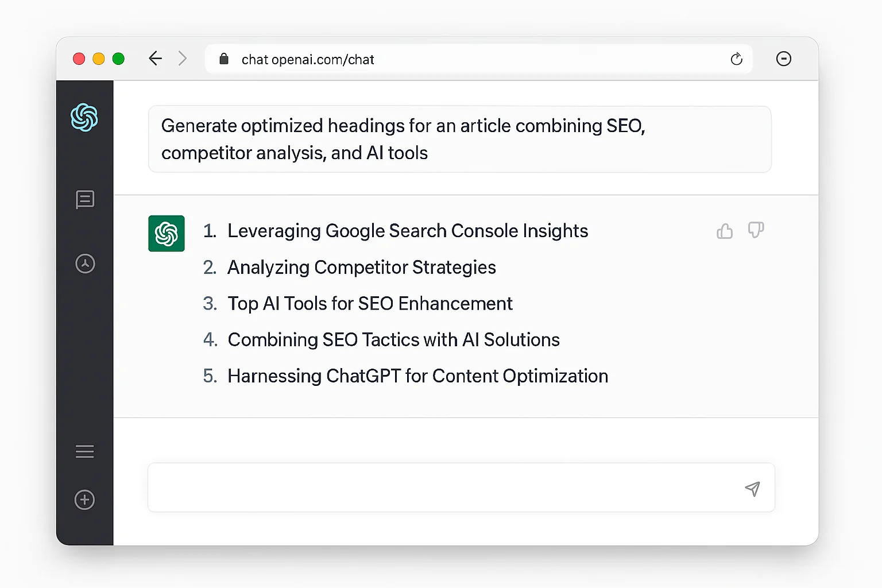Navigate back with the left arrow
The width and height of the screenshot is (882, 588).
click(155, 59)
